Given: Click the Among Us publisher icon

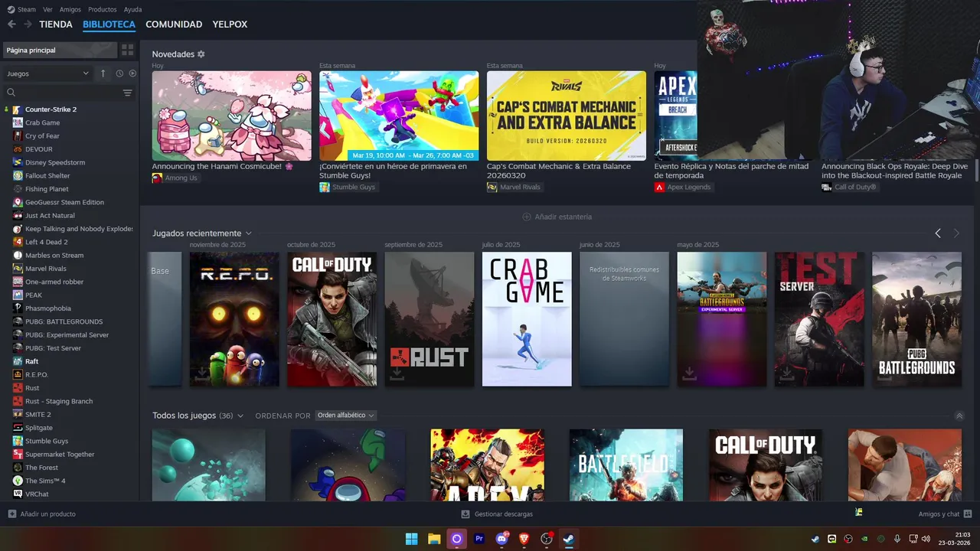Looking at the screenshot, I should coord(157,178).
